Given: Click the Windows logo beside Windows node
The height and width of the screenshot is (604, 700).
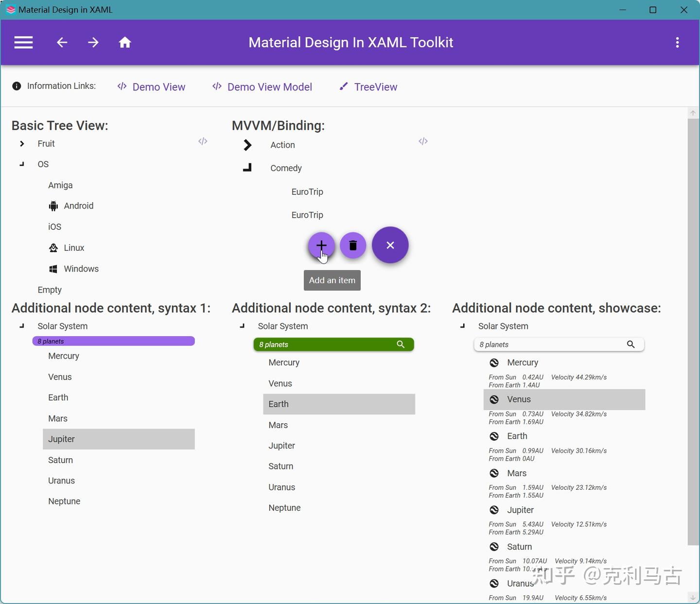Looking at the screenshot, I should point(52,268).
